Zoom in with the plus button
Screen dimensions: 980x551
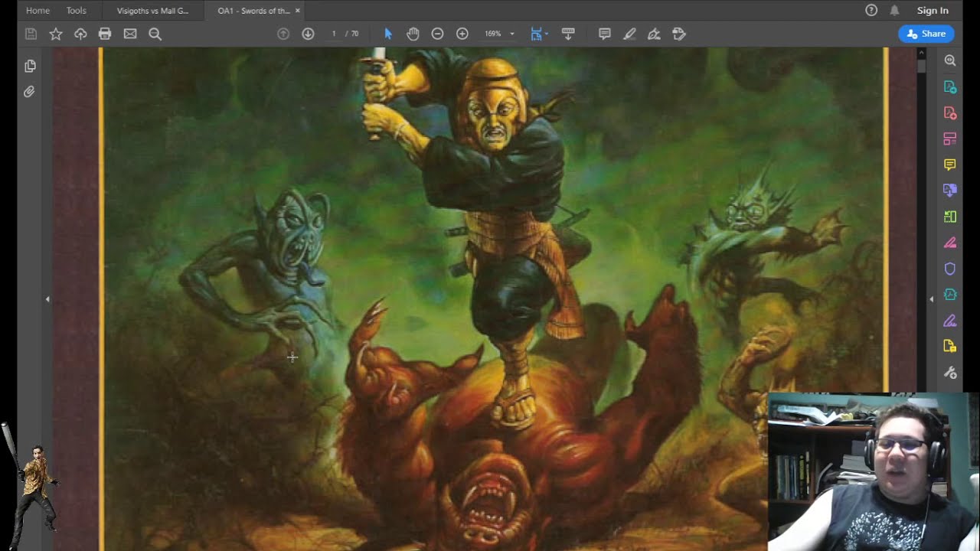pos(462,34)
